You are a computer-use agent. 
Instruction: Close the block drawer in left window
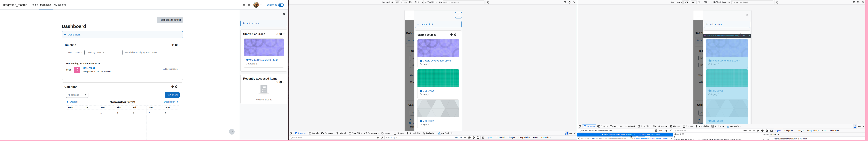click(284, 14)
